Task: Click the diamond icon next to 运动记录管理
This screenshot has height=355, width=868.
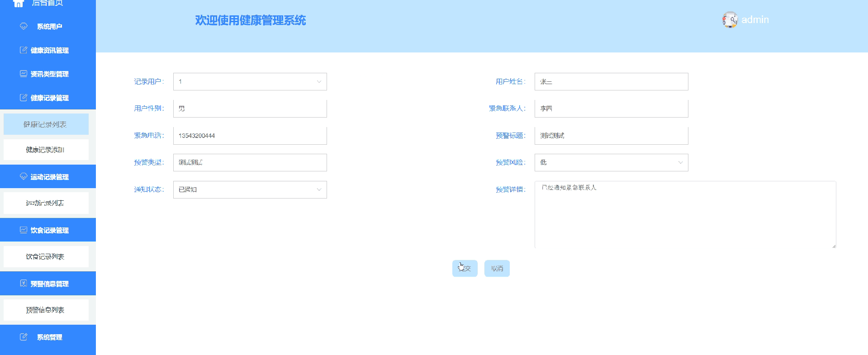Action: coord(24,176)
